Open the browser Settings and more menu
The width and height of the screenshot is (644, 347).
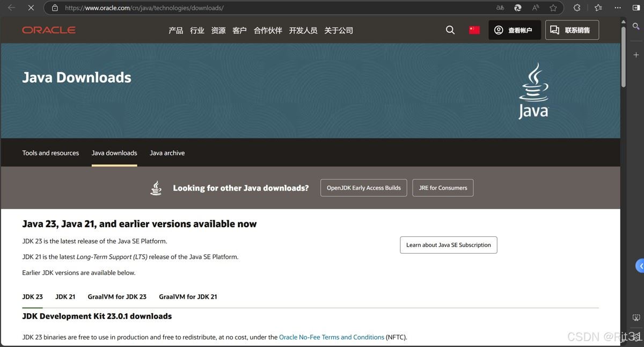(x=617, y=8)
